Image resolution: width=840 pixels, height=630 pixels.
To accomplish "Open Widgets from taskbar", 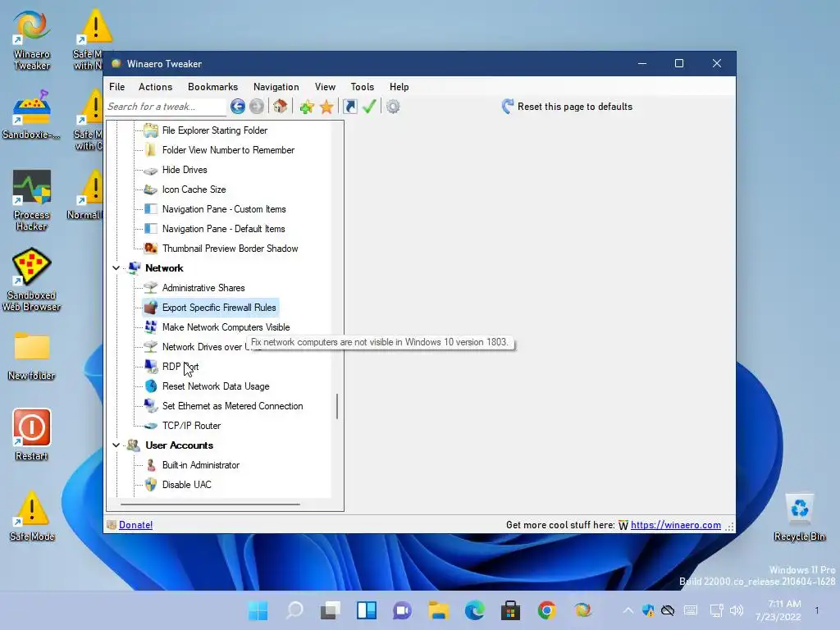I will point(367,610).
